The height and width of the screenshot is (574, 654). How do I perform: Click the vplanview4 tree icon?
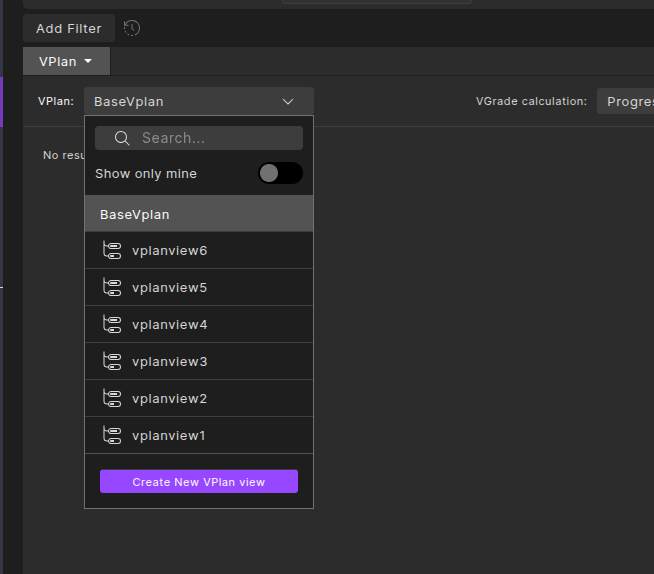(x=112, y=324)
